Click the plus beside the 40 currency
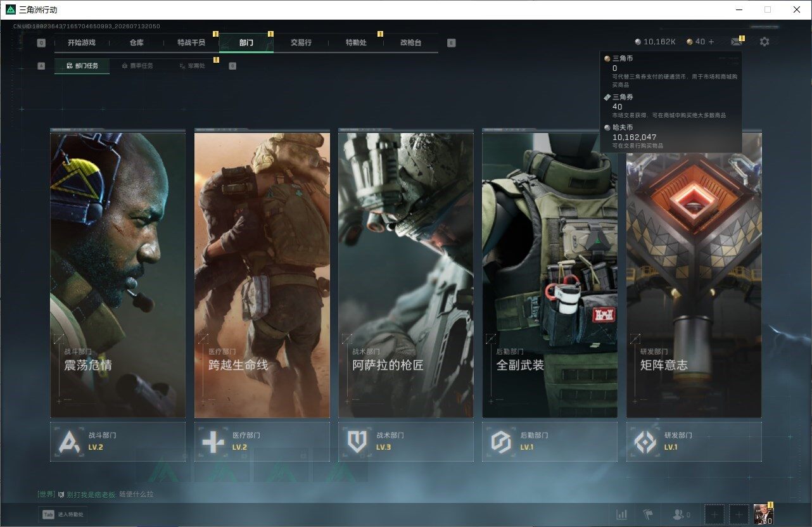The width and height of the screenshot is (812, 527). point(711,42)
